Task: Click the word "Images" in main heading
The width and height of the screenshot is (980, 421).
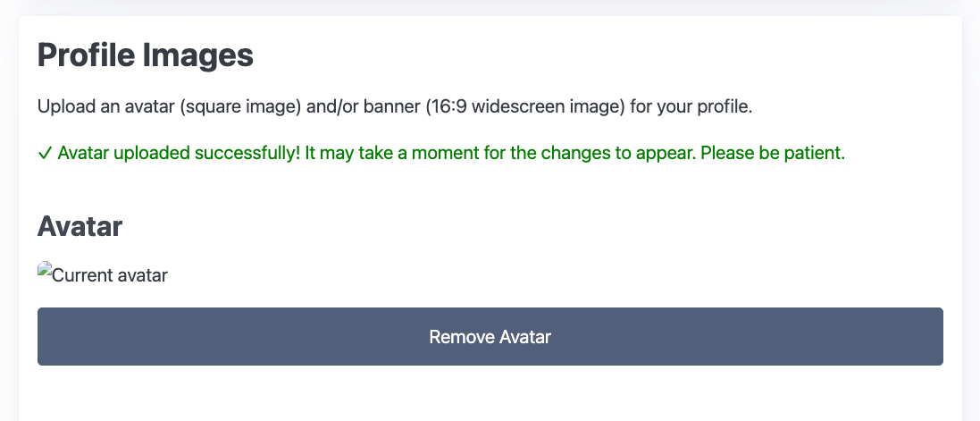Action: coord(198,56)
